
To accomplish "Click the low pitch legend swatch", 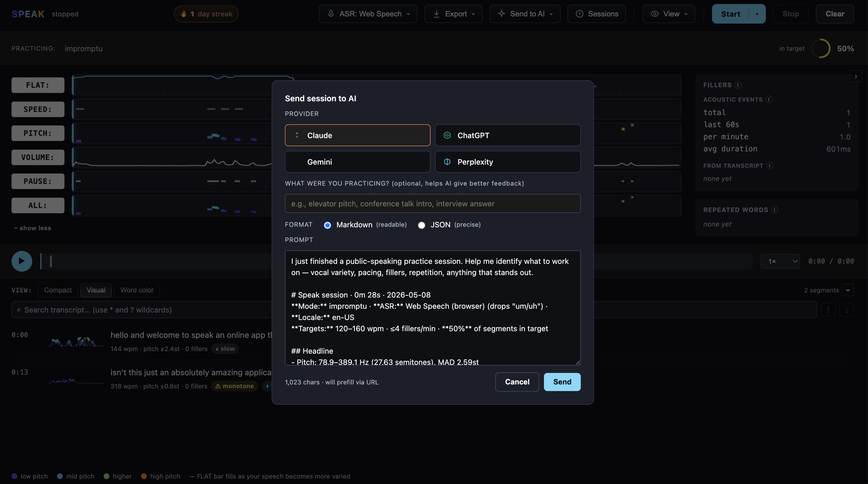I will (14, 476).
